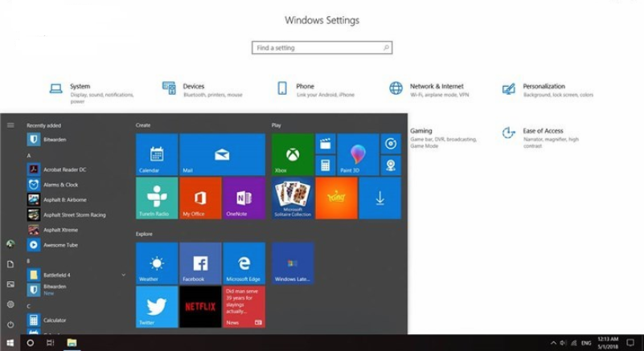Go to Network & Internet settings
This screenshot has width=644, height=351.
[x=436, y=89]
